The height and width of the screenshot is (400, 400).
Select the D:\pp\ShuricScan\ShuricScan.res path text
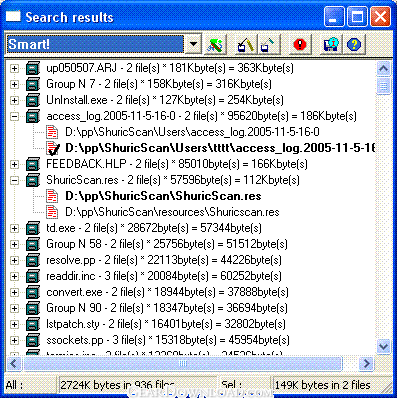[x=163, y=196]
